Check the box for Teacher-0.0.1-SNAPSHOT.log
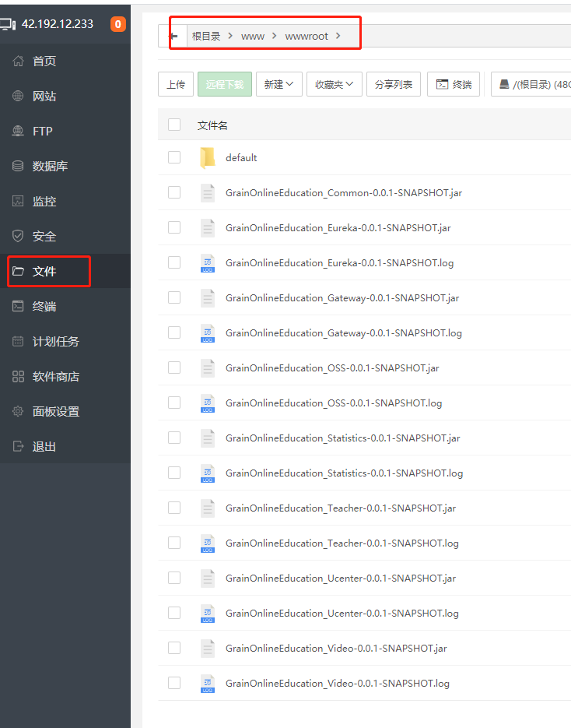The image size is (571, 728). click(x=174, y=543)
